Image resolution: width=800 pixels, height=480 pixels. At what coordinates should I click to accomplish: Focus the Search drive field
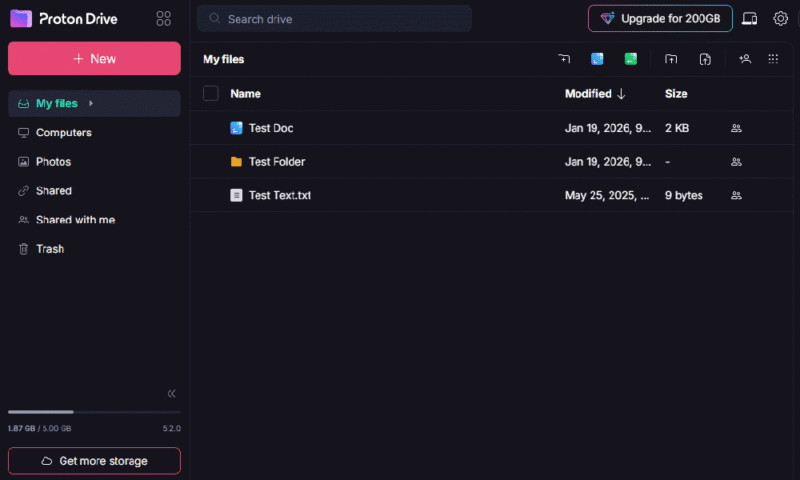334,19
